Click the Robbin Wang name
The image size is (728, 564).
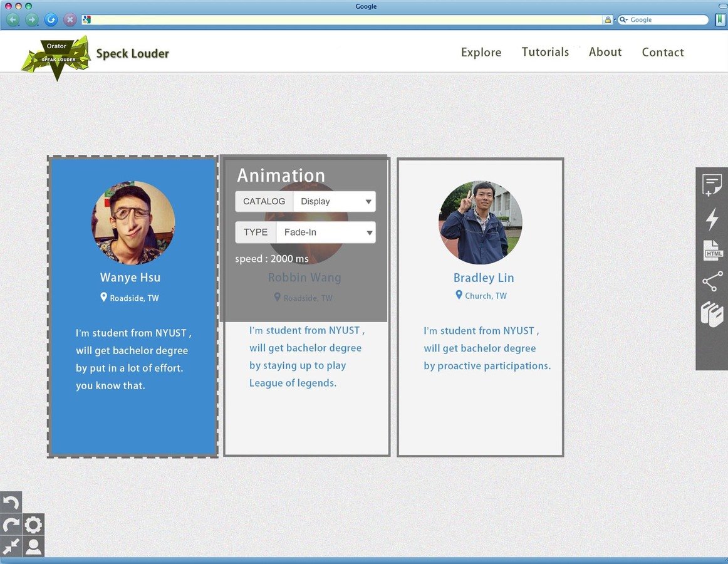pos(304,278)
